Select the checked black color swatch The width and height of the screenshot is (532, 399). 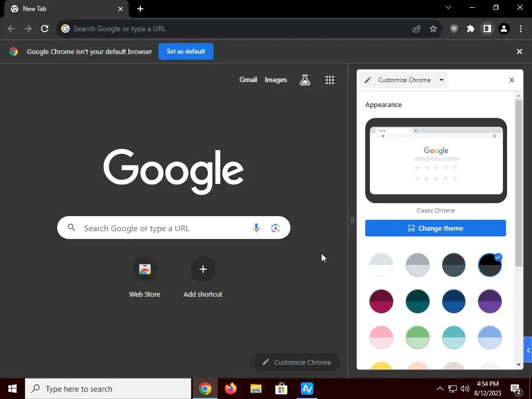tap(489, 265)
